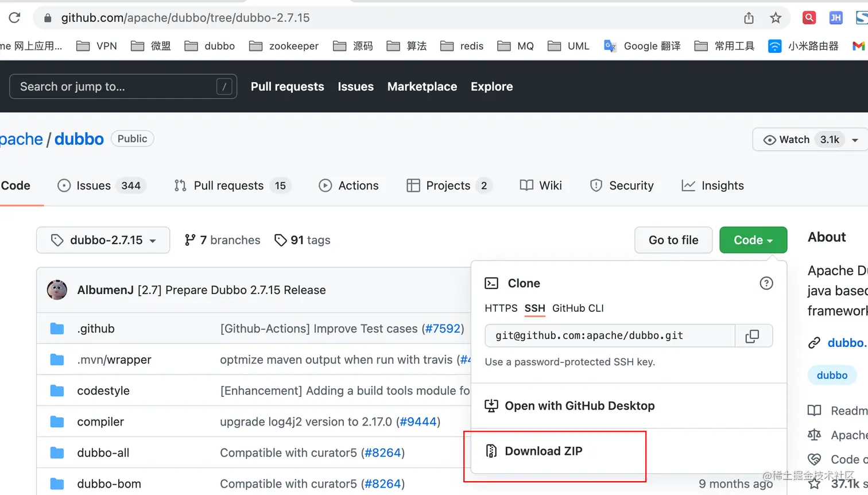Image resolution: width=868 pixels, height=495 pixels.
Task: Click AlbumenJ's avatar image
Action: coord(57,290)
